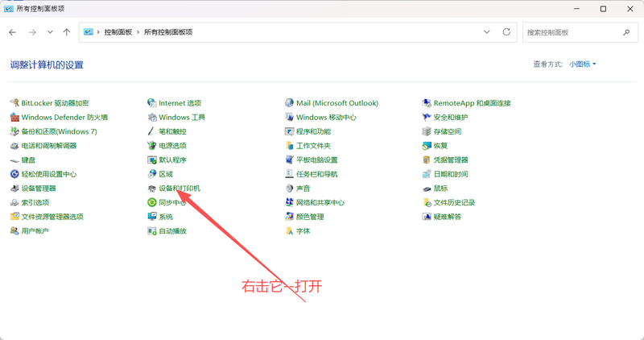Open the Windows Defender 防火墙 icon
The height and width of the screenshot is (340, 644).
coord(14,118)
